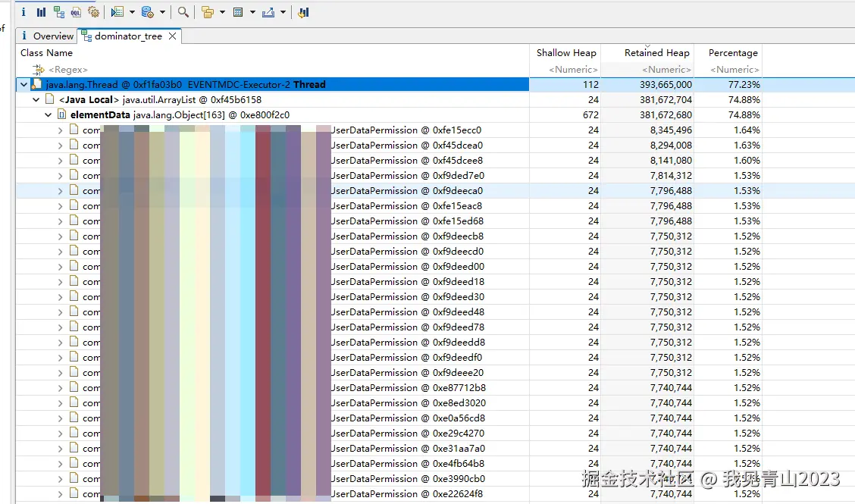Click calculate retained size calculator icon
Image resolution: width=855 pixels, height=504 pixels.
[x=238, y=12]
